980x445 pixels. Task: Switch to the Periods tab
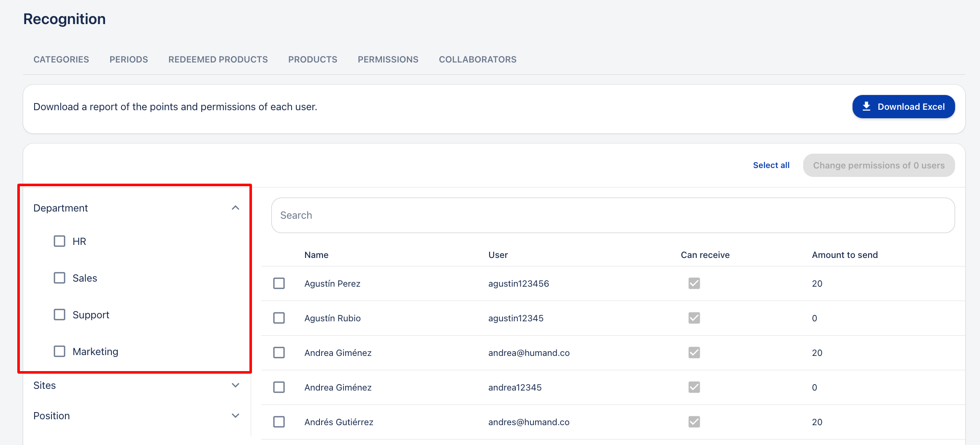(129, 60)
